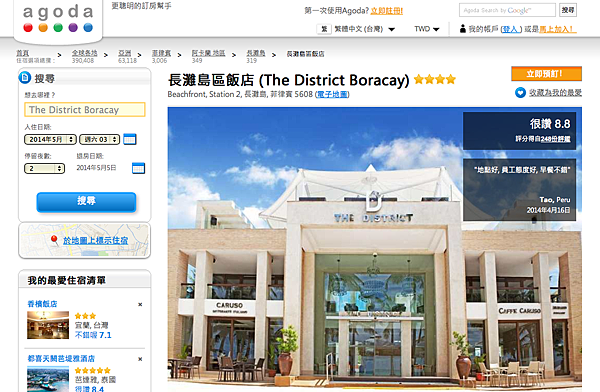Click the blue search panel icon

coord(25,78)
